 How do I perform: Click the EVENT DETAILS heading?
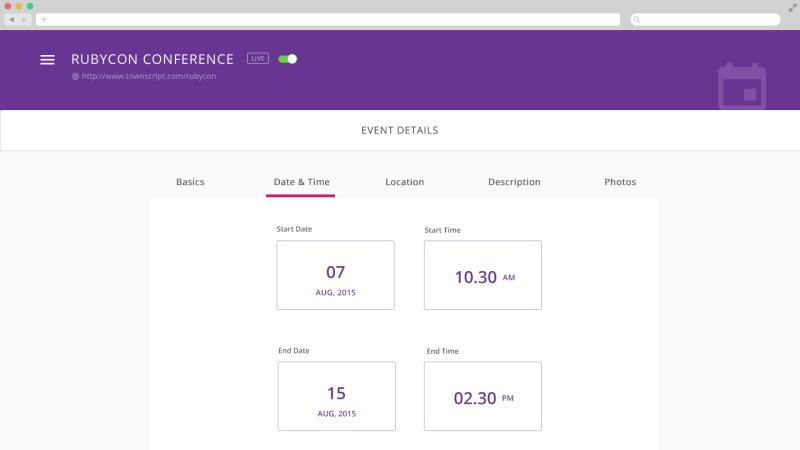click(399, 131)
